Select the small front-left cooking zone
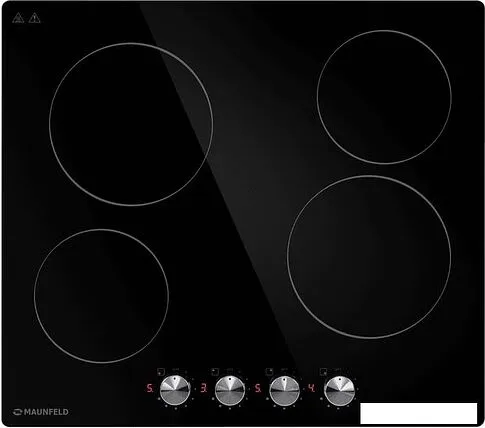This screenshot has width=485, height=428. (101, 296)
